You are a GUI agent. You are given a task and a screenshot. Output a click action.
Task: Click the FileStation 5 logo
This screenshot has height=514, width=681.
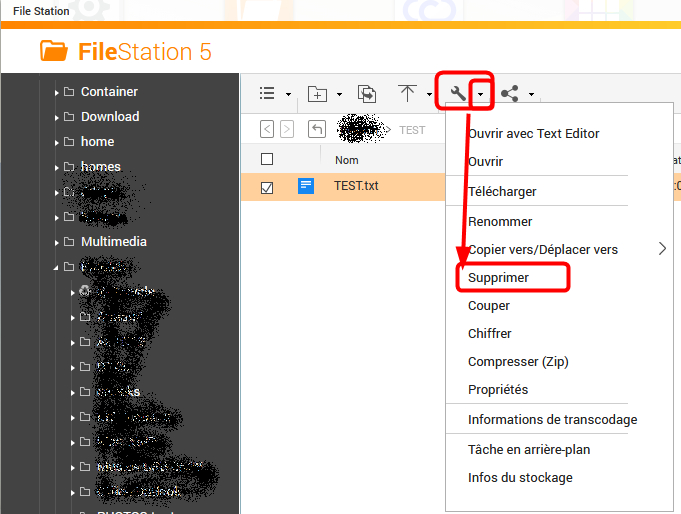click(x=126, y=51)
